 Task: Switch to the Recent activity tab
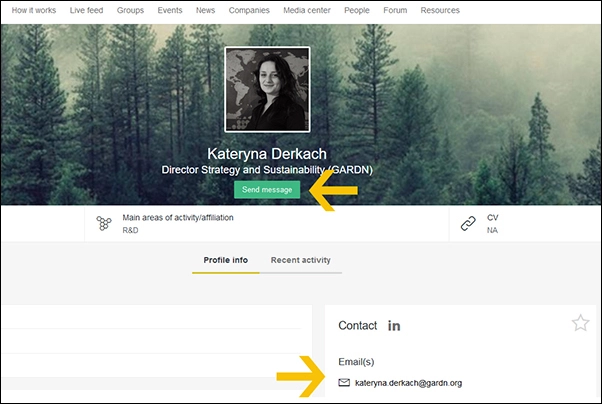(300, 260)
